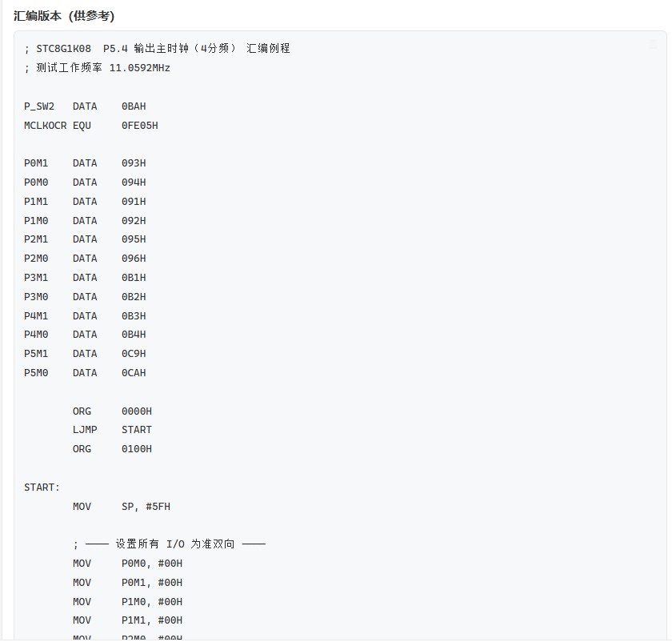Click the address value 0CAH
The width and height of the screenshot is (672, 642).
coord(134,373)
